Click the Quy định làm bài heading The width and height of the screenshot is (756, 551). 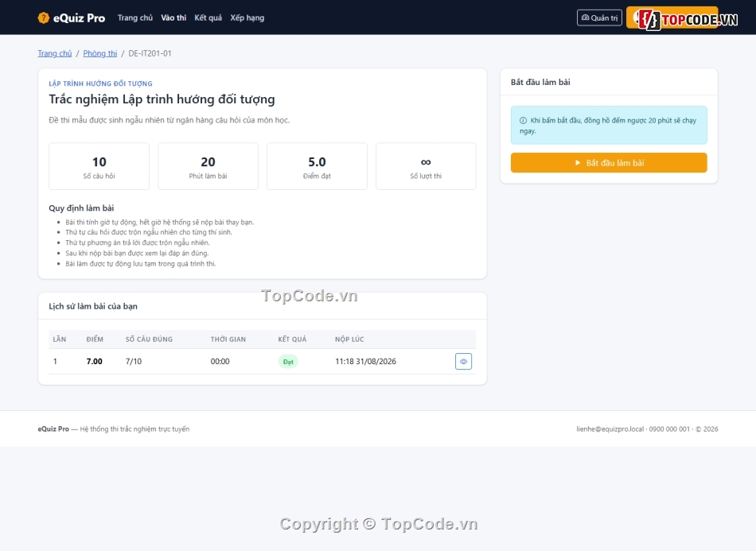click(81, 208)
